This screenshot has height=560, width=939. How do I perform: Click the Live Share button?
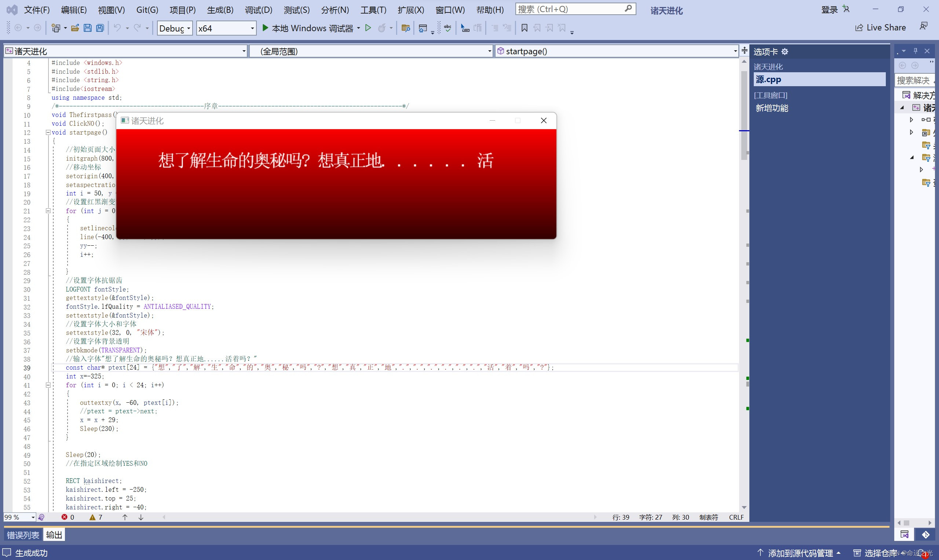pyautogui.click(x=880, y=28)
